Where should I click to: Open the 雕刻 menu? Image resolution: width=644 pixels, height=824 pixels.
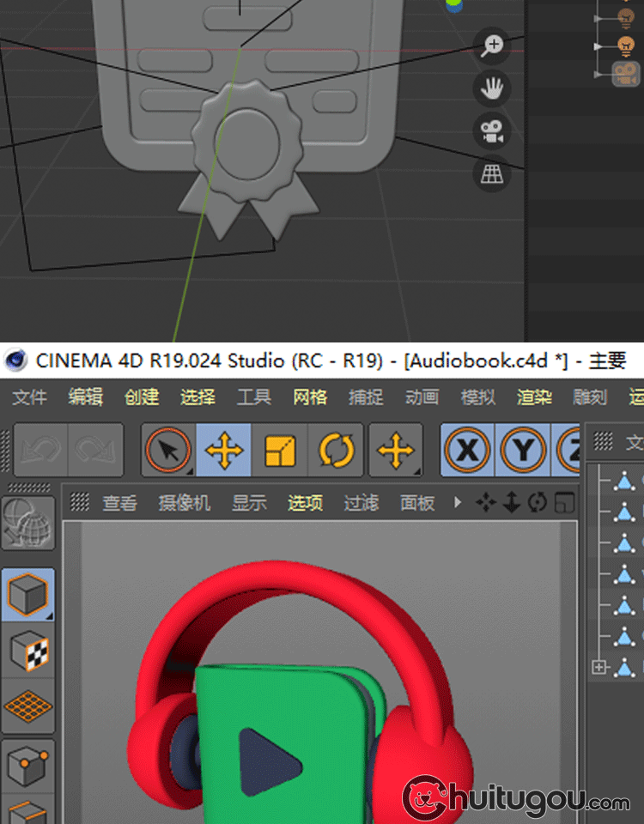click(590, 397)
